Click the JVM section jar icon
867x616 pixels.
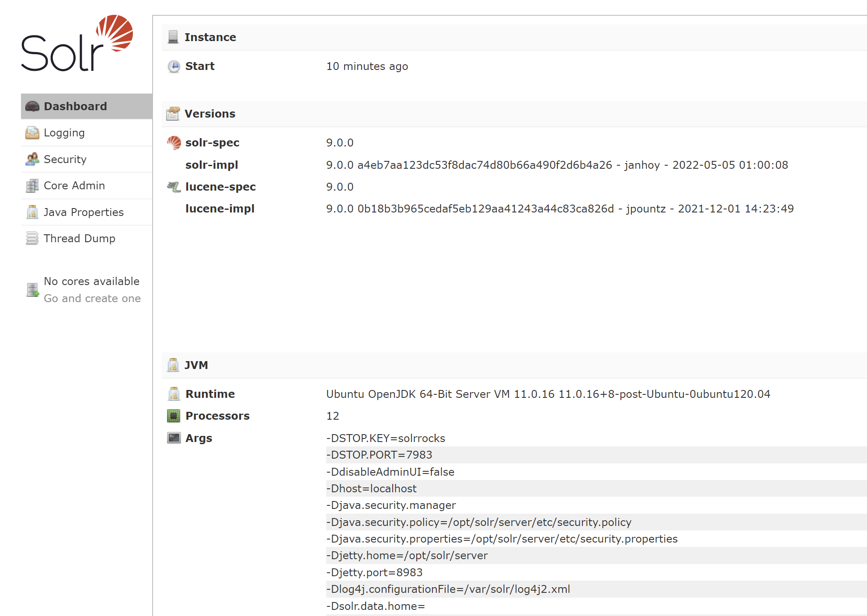click(x=173, y=365)
